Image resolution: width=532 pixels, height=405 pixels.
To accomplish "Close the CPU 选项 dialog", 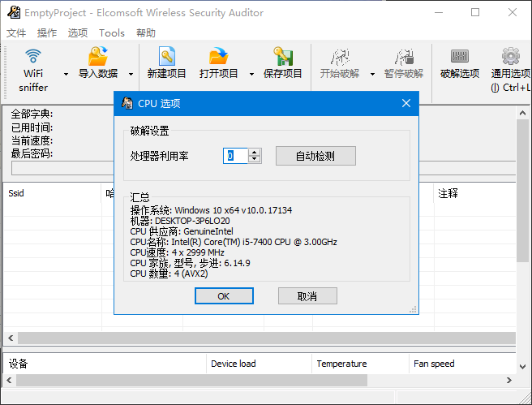I will click(406, 103).
